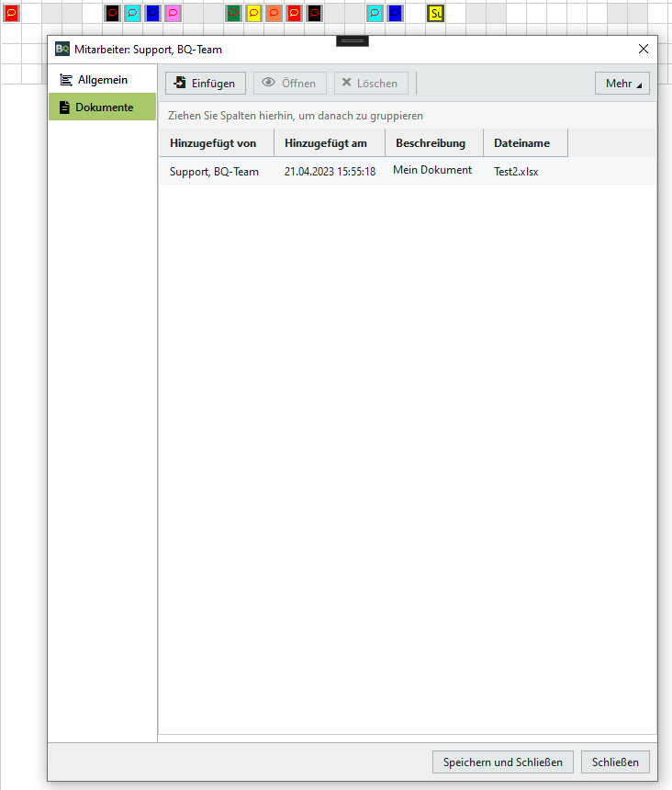
Task: Click the Dateiname column header
Action: (523, 143)
